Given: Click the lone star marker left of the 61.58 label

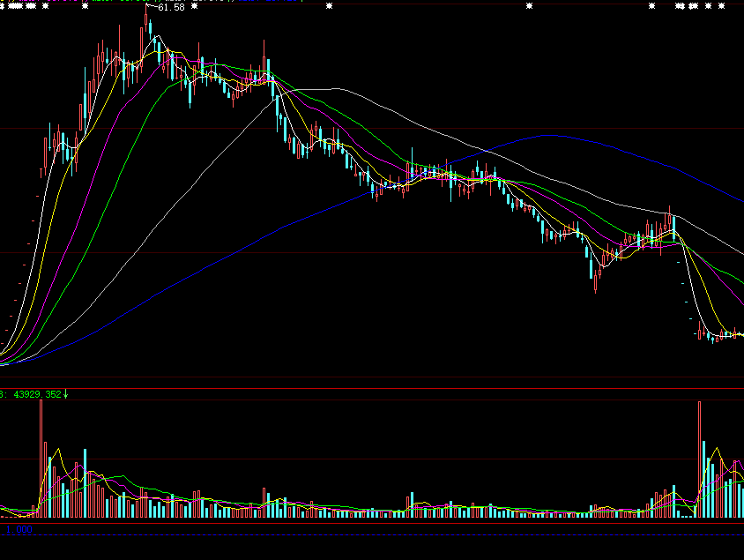Looking at the screenshot, I should [x=84, y=6].
